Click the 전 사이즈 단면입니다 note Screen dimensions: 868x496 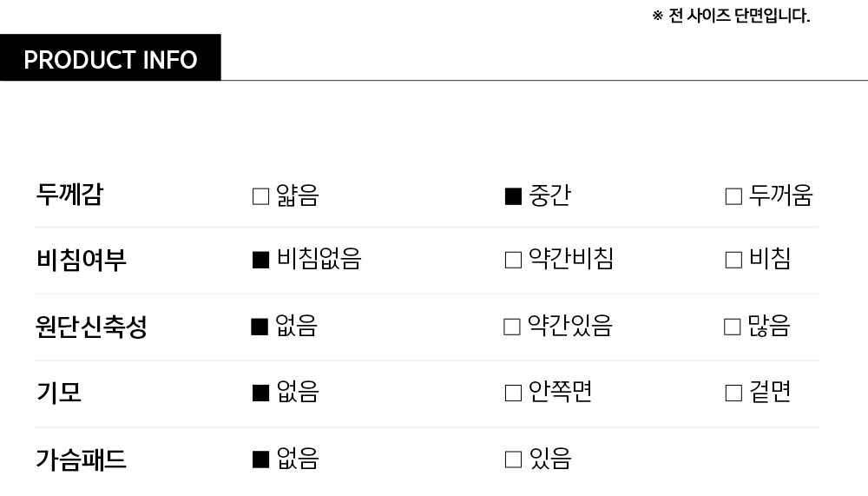click(731, 16)
